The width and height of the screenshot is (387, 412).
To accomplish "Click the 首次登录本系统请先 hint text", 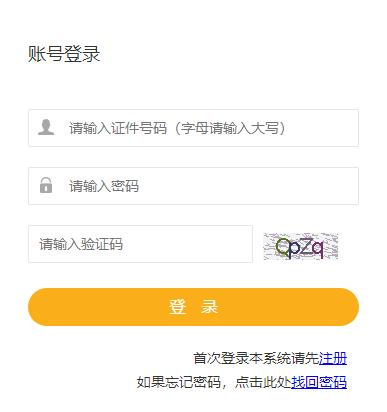I will (x=256, y=358).
